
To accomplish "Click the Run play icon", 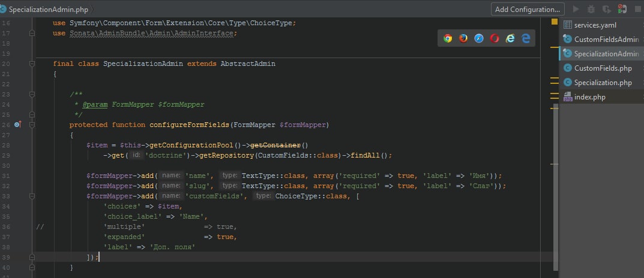I will [x=576, y=9].
